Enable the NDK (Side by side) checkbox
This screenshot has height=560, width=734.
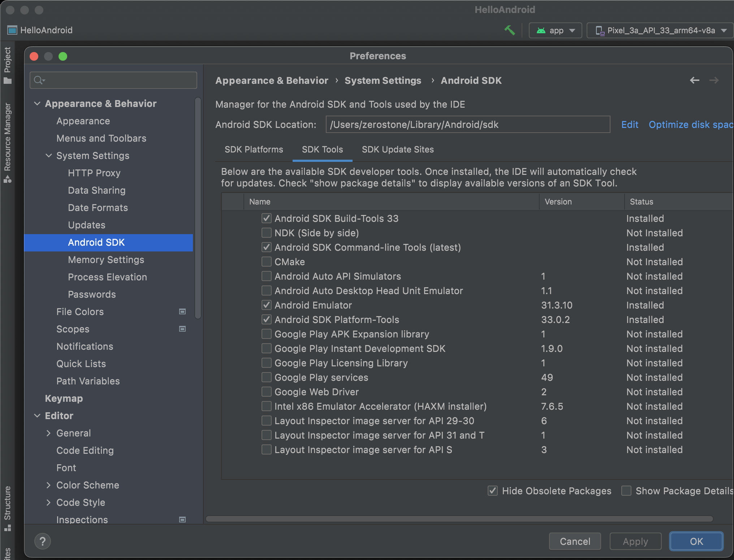click(267, 233)
